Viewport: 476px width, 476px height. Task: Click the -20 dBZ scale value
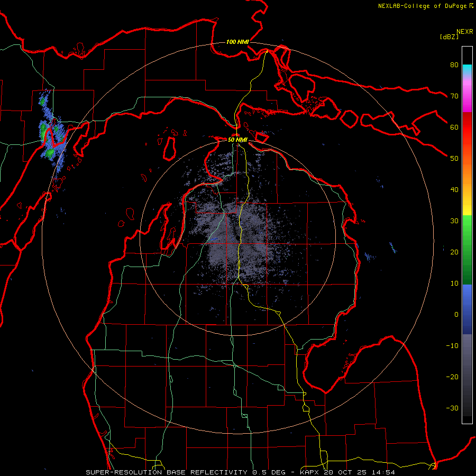pos(452,377)
